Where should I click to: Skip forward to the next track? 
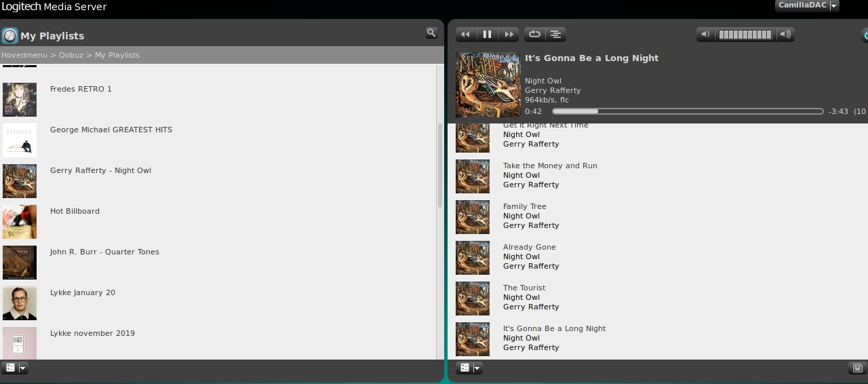509,35
